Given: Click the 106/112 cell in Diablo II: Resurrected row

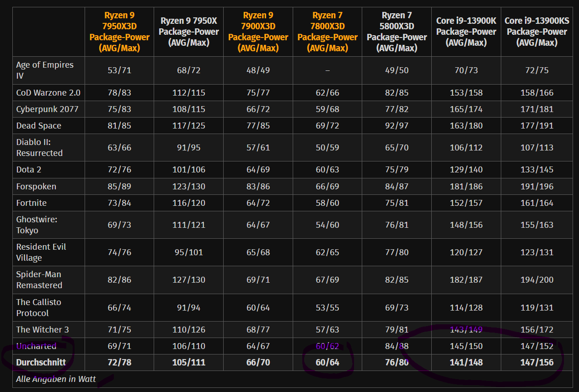Looking at the screenshot, I should point(466,147).
